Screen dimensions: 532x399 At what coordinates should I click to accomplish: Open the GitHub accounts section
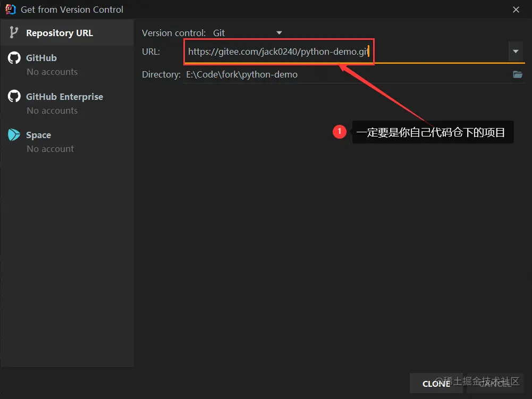67,64
